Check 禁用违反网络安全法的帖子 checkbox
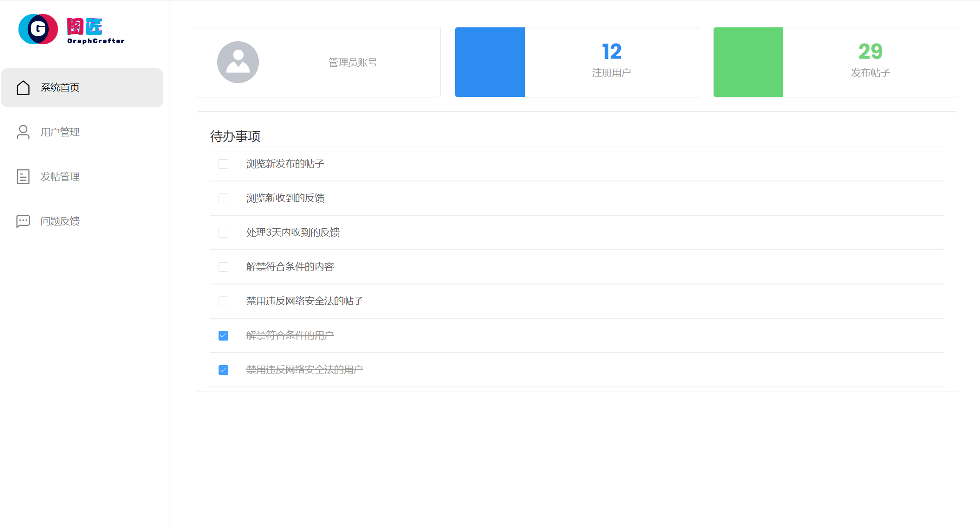The width and height of the screenshot is (980, 528). pos(223,302)
